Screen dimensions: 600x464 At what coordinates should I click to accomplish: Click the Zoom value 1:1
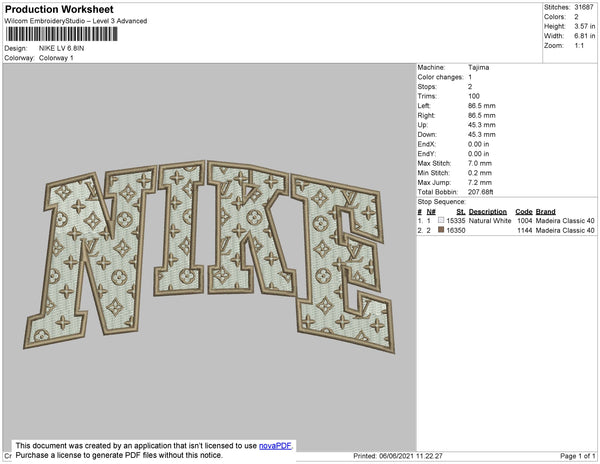coord(579,46)
